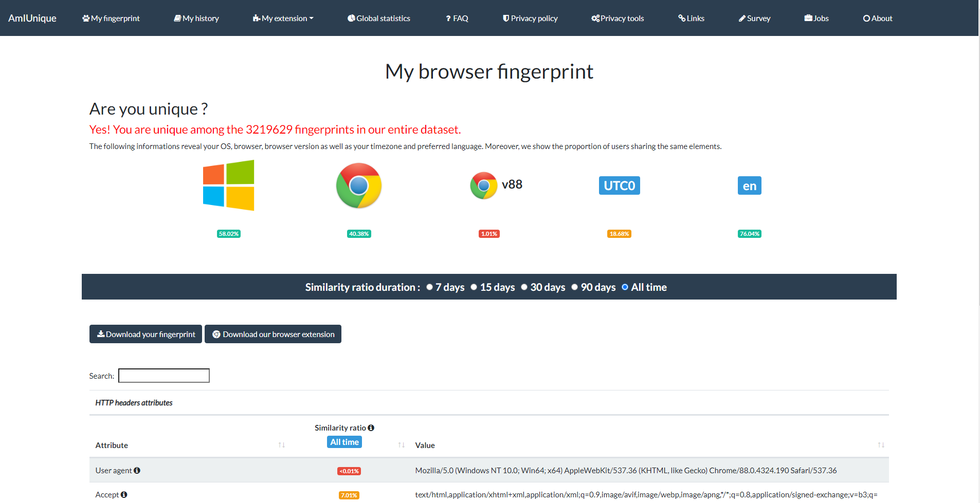Click the UTC0 timezone badge
Screen dimensions: 980x503
click(619, 185)
